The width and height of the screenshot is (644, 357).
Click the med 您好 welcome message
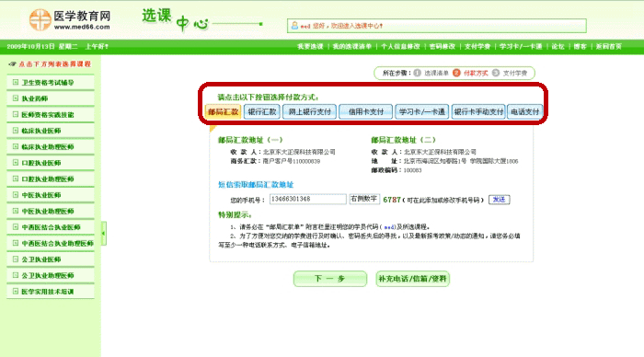[x=341, y=26]
